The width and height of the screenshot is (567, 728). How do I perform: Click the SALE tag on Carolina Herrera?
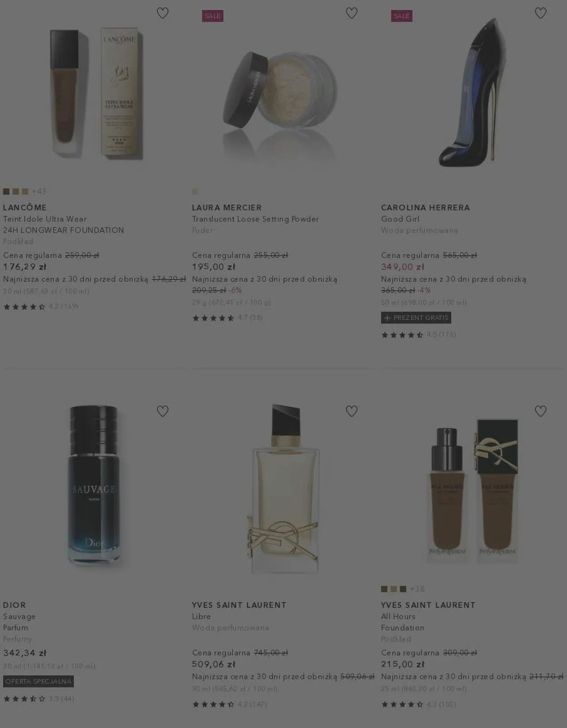pyautogui.click(x=401, y=16)
